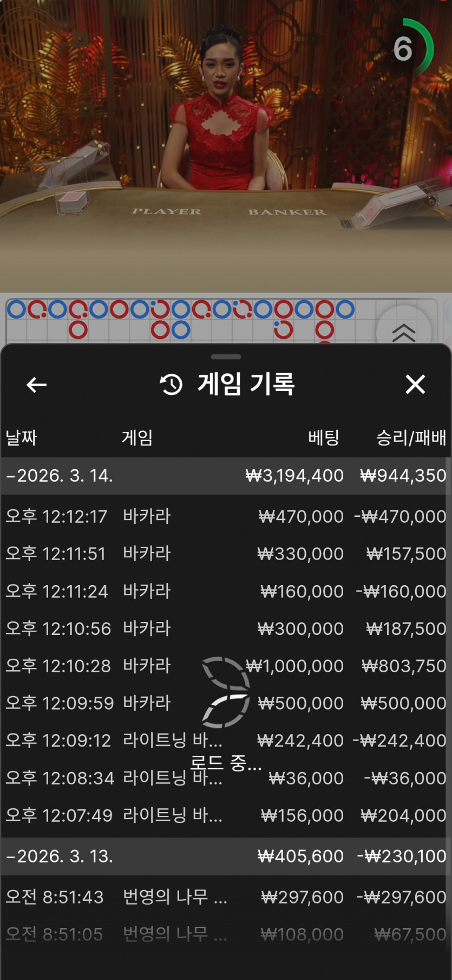
Task: Open the 오후 12:07:49 라이트닝 record
Action: pyautogui.click(x=226, y=815)
